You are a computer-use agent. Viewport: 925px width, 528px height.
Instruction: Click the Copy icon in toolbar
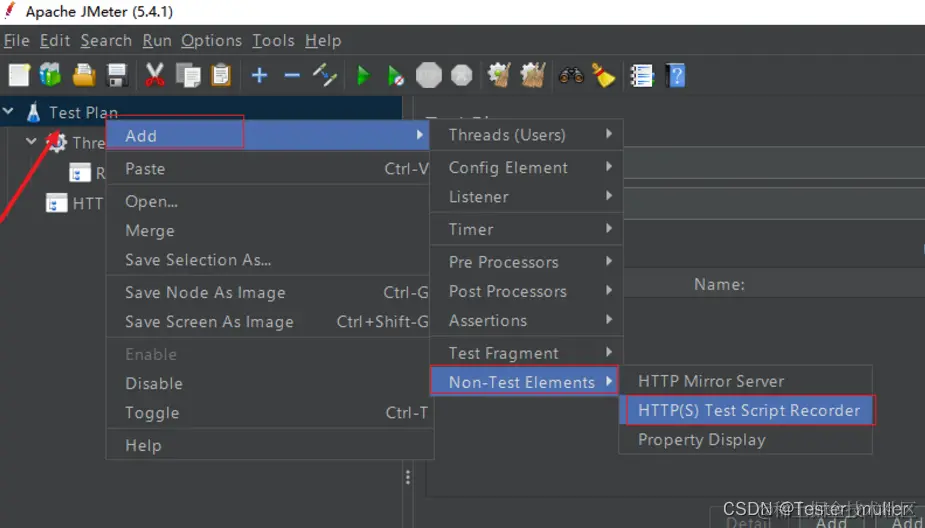188,76
